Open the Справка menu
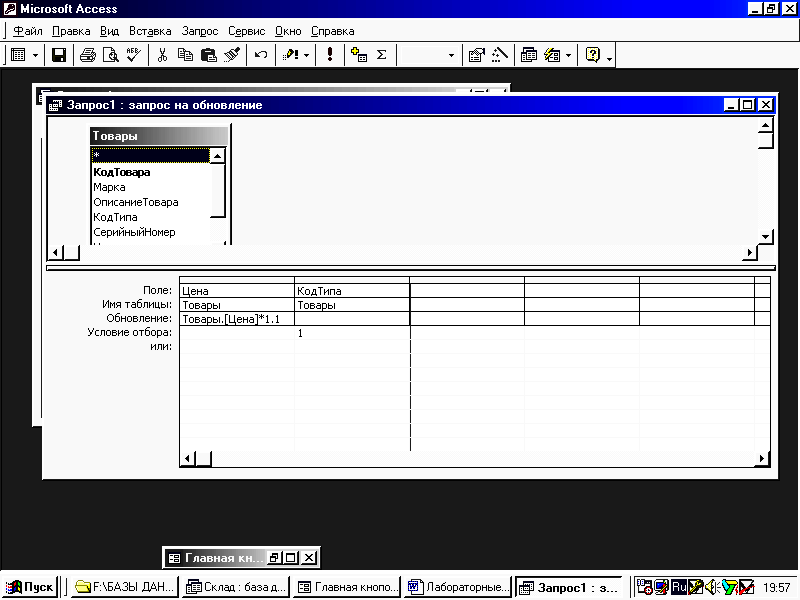The image size is (800, 600). [333, 31]
